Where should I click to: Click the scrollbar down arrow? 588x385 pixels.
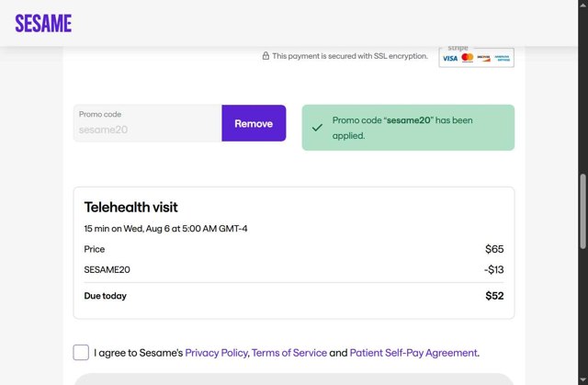click(x=582, y=380)
